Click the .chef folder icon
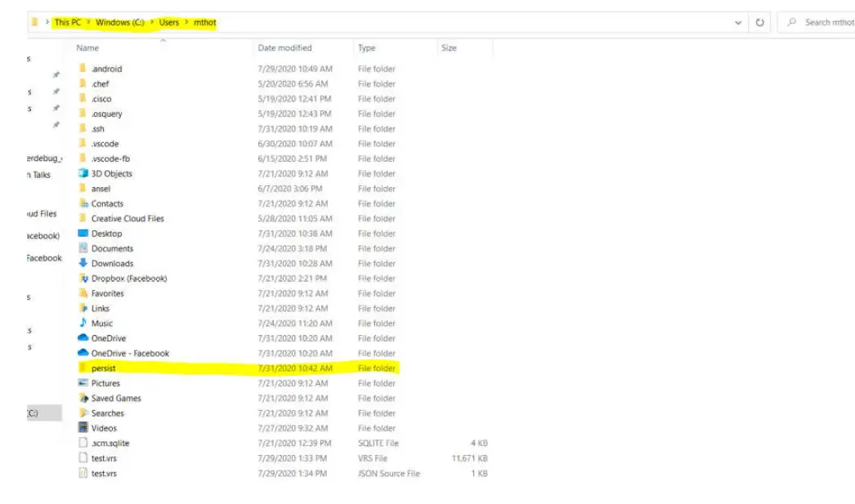The image size is (855, 504). (83, 83)
